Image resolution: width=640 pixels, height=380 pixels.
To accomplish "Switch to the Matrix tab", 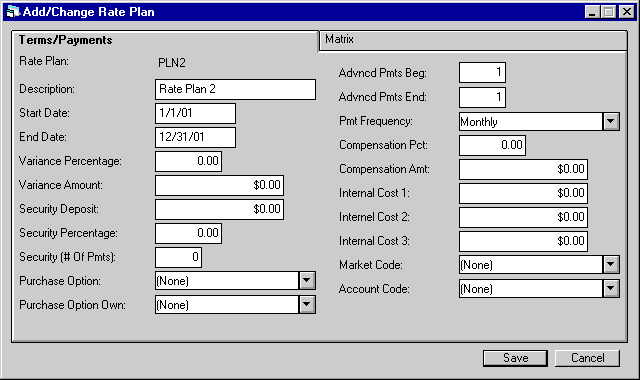I will pos(473,40).
